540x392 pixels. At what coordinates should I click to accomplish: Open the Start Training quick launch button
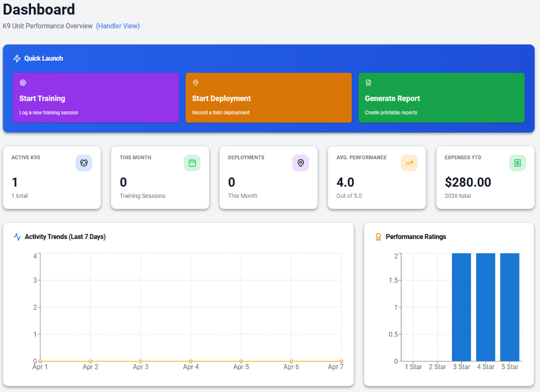(x=96, y=98)
